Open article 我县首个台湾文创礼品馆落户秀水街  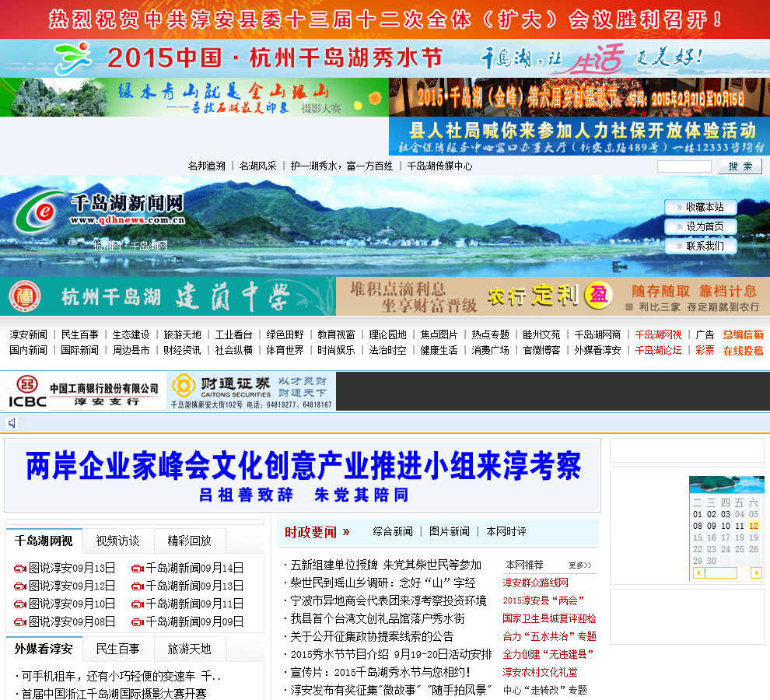(377, 618)
